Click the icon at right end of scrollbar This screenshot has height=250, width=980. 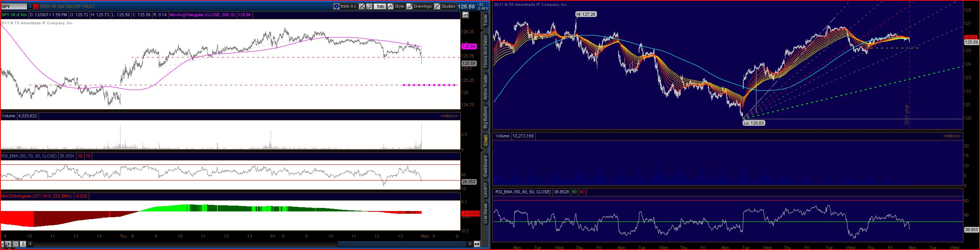click(477, 244)
